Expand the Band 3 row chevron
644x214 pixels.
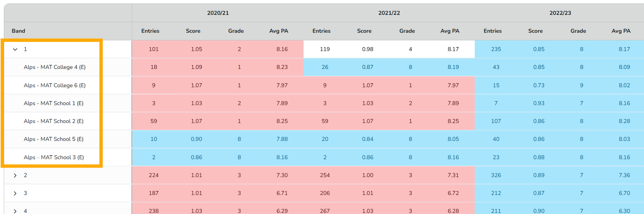click(x=15, y=193)
